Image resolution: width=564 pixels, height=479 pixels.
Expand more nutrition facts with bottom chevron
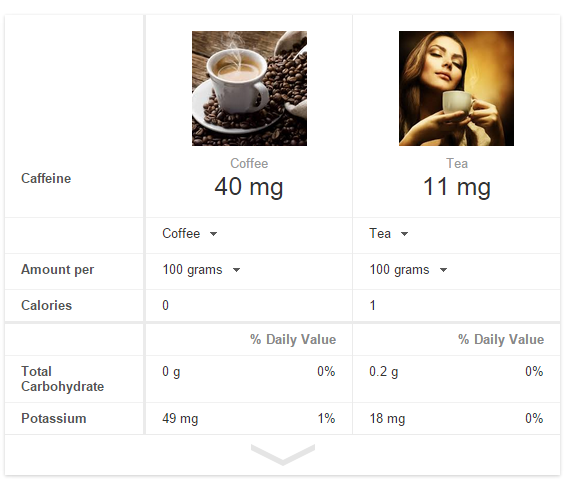coord(283,455)
